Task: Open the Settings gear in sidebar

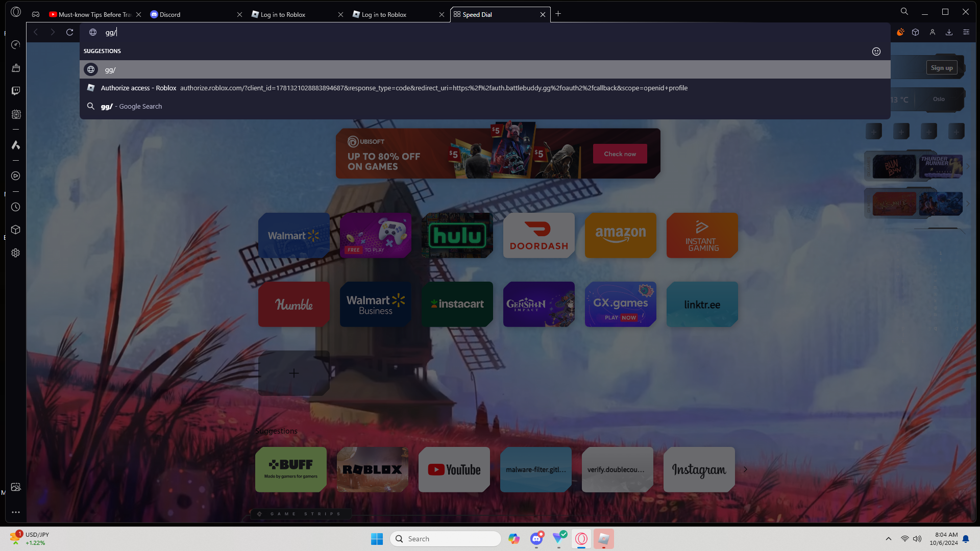Action: (16, 253)
